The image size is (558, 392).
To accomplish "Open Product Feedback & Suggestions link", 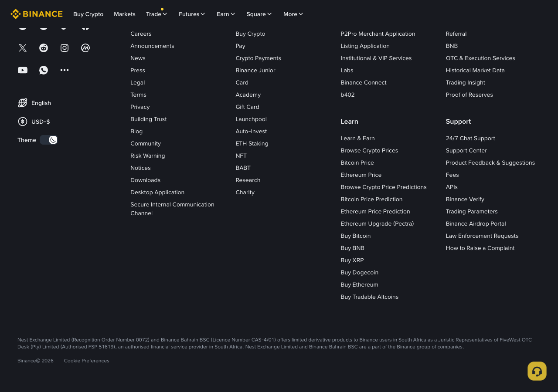I will (x=490, y=162).
